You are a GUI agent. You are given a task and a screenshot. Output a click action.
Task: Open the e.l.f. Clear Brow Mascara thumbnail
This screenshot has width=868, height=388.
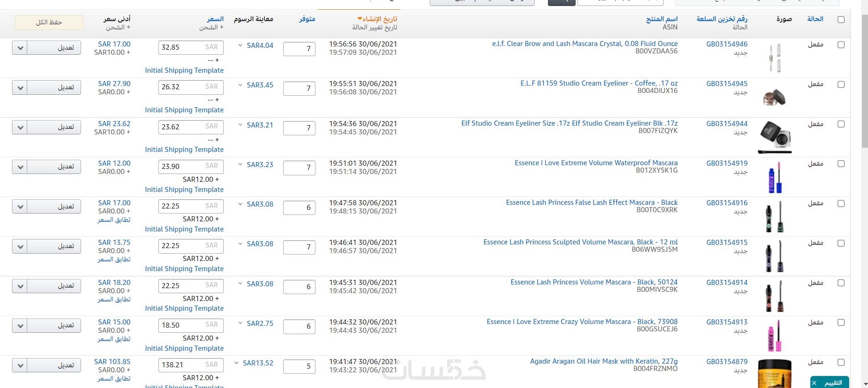click(x=775, y=58)
